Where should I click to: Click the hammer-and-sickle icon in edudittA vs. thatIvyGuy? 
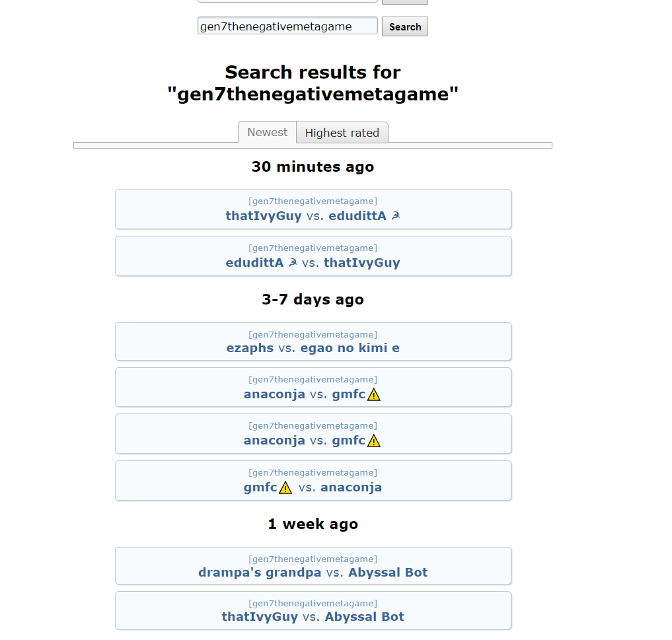(x=293, y=263)
